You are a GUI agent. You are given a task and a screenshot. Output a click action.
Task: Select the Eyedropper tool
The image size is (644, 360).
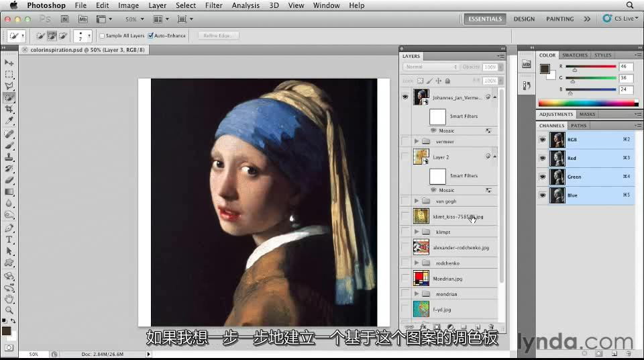9,121
